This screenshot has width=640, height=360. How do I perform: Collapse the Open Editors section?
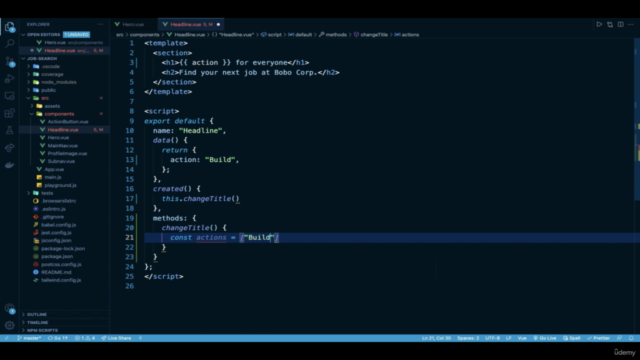[23, 35]
